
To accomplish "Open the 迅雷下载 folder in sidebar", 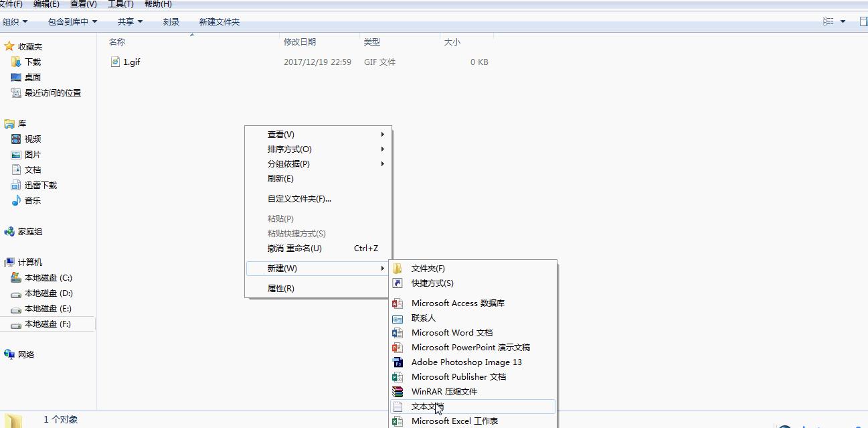I will 38,185.
